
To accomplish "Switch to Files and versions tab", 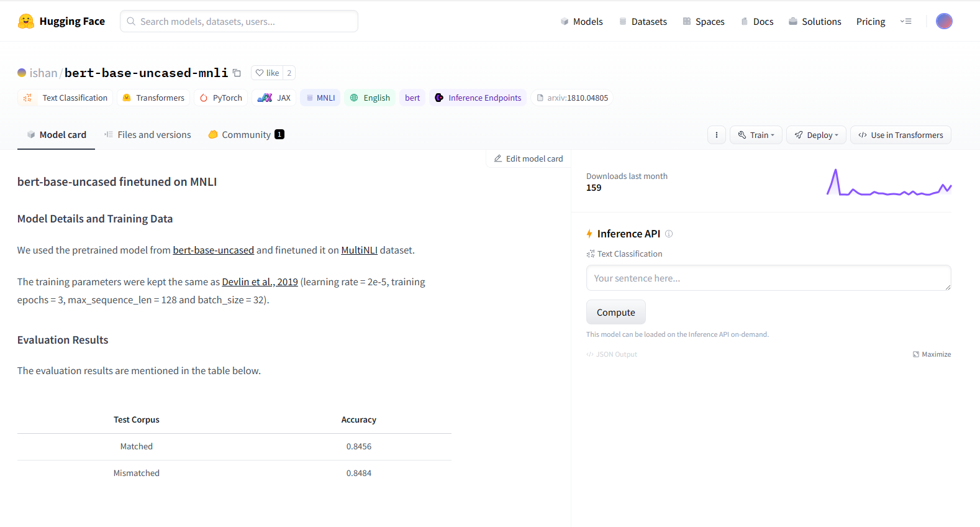I will (x=148, y=135).
